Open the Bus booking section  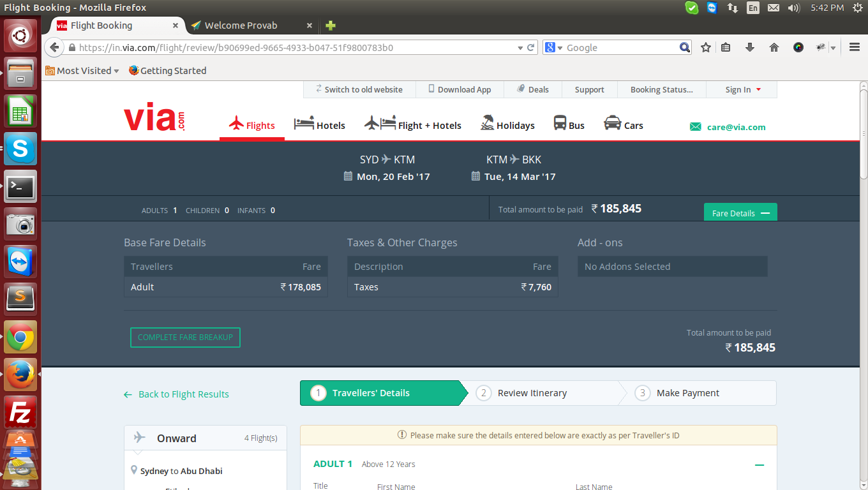tap(569, 124)
